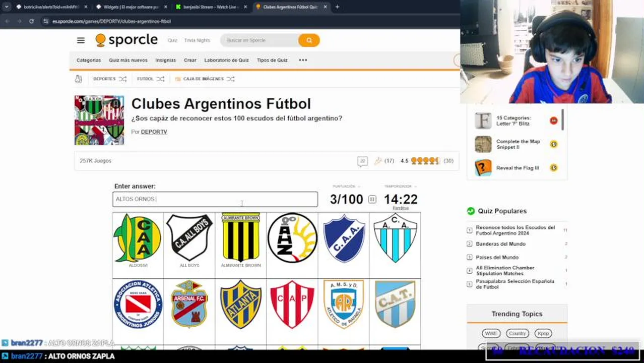Open the Sporcle hamburger menu
The width and height of the screenshot is (644, 363).
coord(81,40)
